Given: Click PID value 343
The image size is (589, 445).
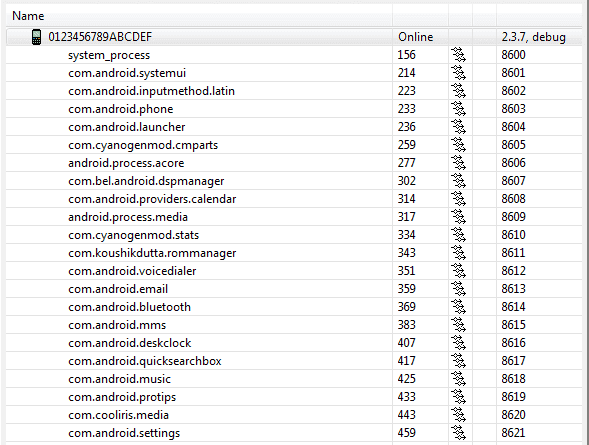Looking at the screenshot, I should [x=407, y=253].
